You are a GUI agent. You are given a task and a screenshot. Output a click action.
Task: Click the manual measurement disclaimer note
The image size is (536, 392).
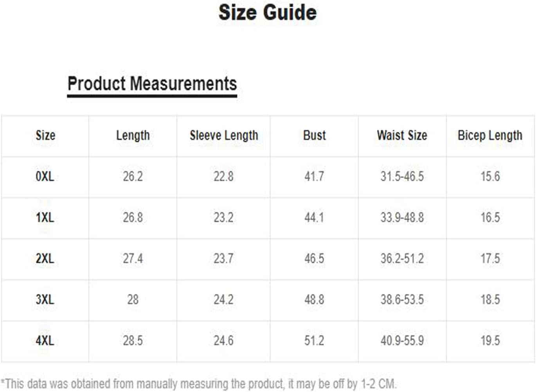199,384
